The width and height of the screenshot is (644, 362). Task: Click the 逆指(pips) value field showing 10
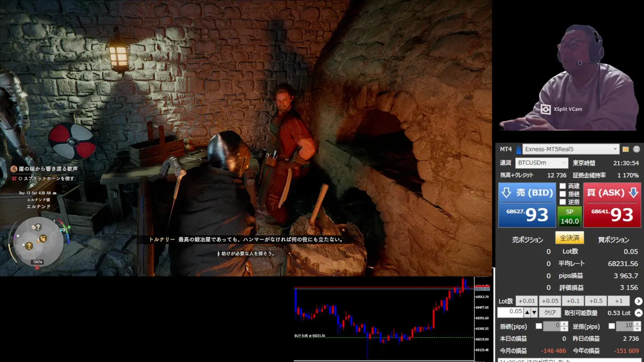click(x=624, y=326)
